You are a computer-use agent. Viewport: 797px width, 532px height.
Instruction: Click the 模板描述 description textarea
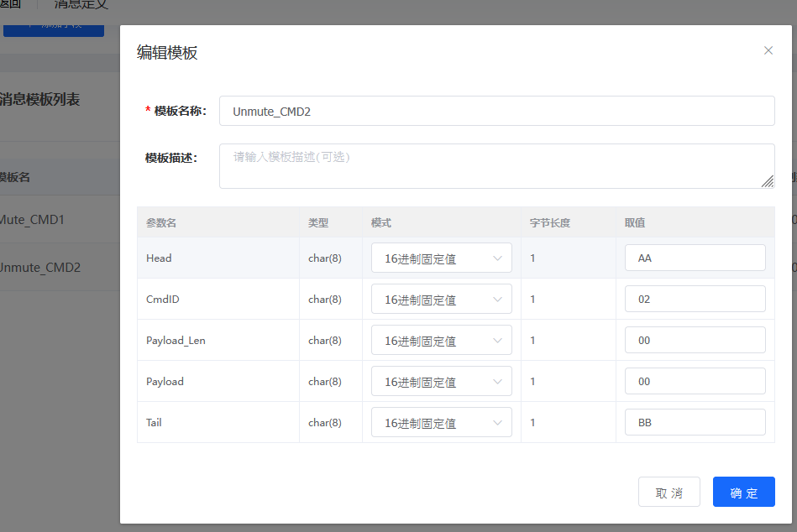[496, 165]
